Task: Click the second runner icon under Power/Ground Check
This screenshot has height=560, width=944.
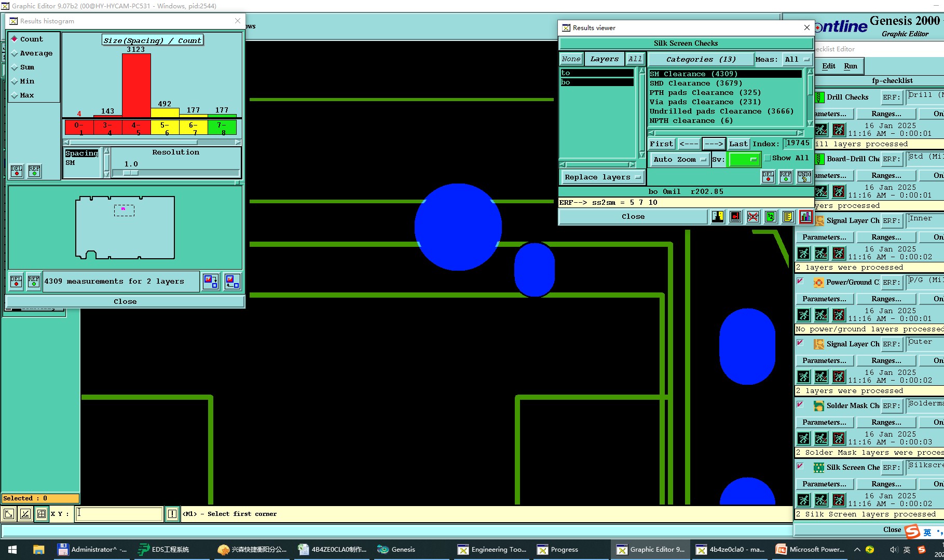Action: [x=821, y=315]
